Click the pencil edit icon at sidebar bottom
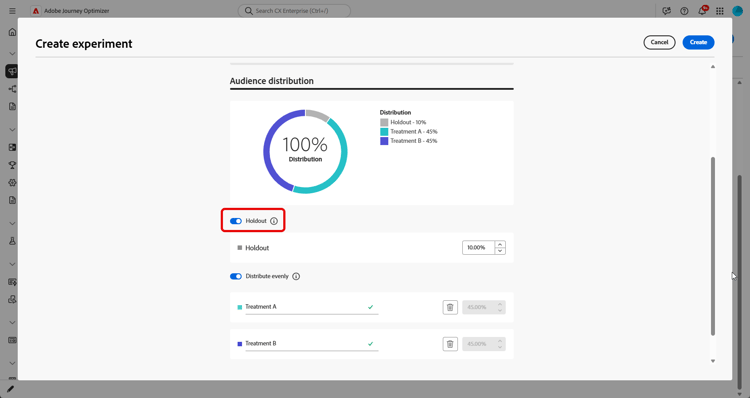 click(11, 389)
